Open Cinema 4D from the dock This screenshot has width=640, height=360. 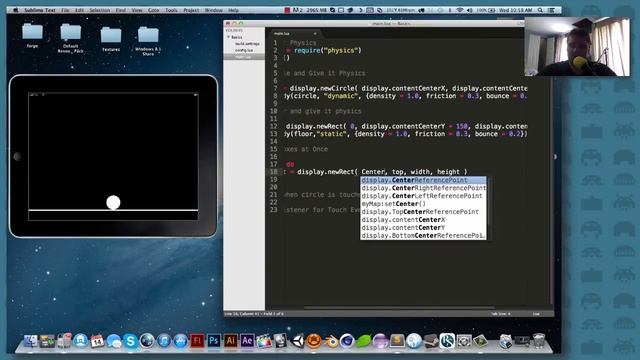(x=347, y=341)
